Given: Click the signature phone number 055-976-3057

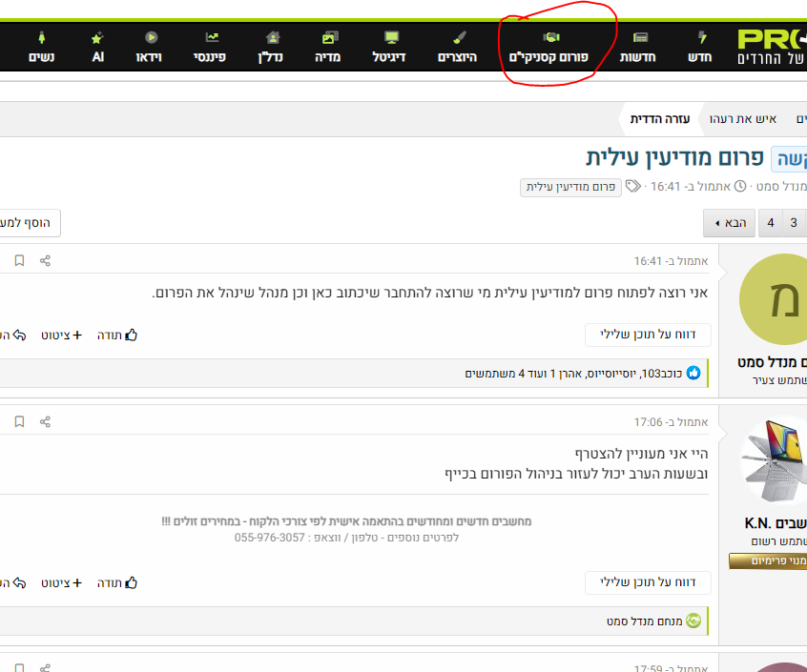Looking at the screenshot, I should [270, 538].
